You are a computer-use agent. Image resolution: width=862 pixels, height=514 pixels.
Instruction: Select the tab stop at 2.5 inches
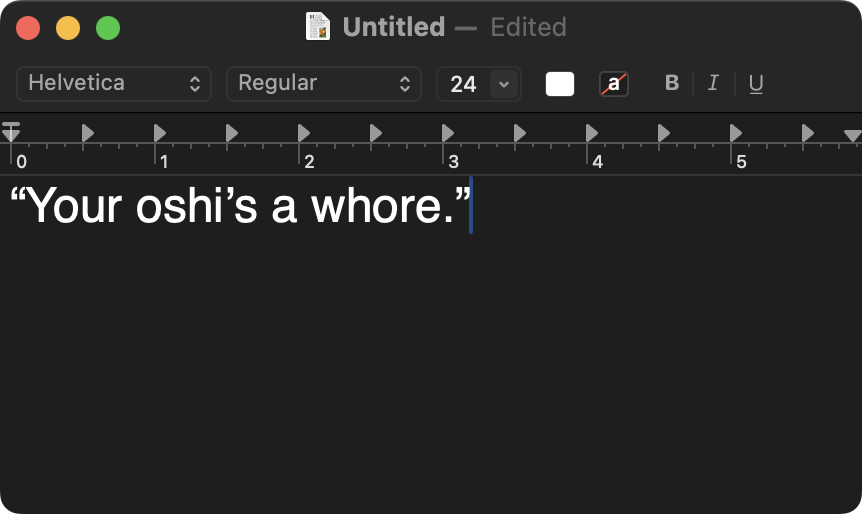point(376,133)
